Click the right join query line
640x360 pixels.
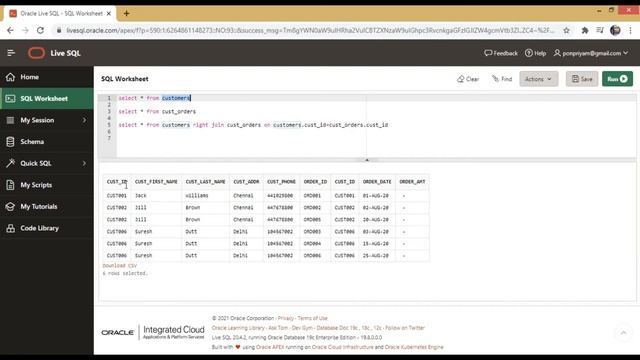[253, 125]
